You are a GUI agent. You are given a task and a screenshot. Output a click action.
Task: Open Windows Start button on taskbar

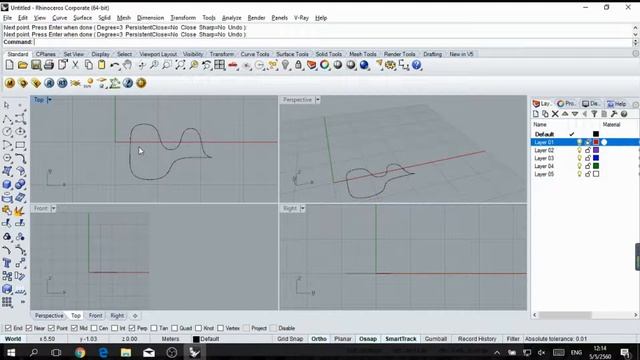pos(11,352)
